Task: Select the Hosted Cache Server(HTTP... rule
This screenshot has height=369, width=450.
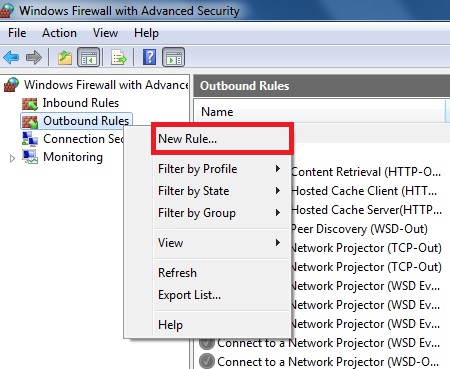Action: pos(366,210)
